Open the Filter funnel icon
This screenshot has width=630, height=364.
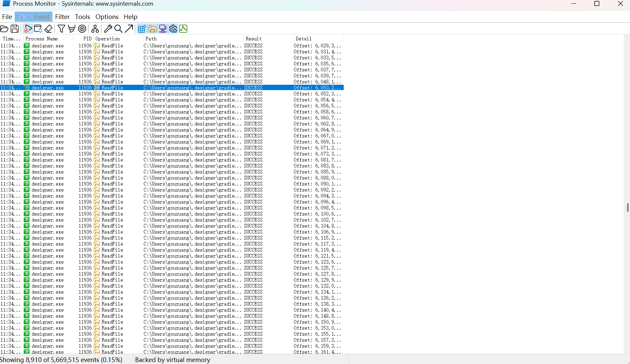[61, 29]
